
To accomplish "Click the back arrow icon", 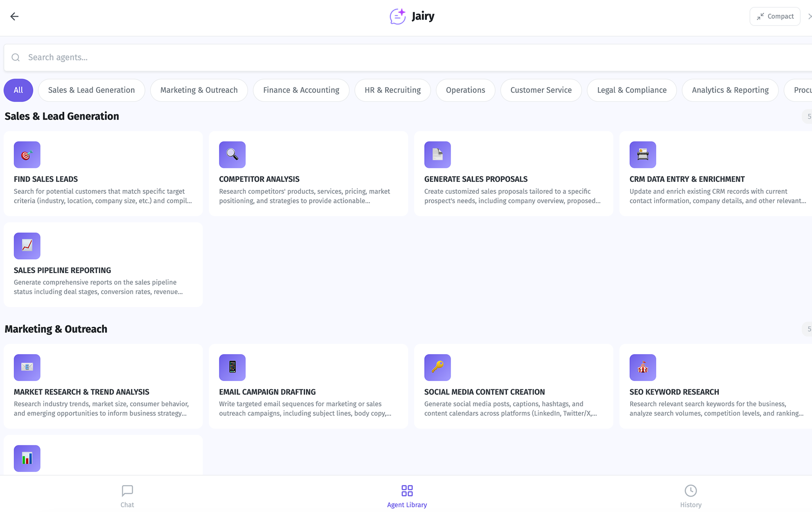I will (14, 16).
